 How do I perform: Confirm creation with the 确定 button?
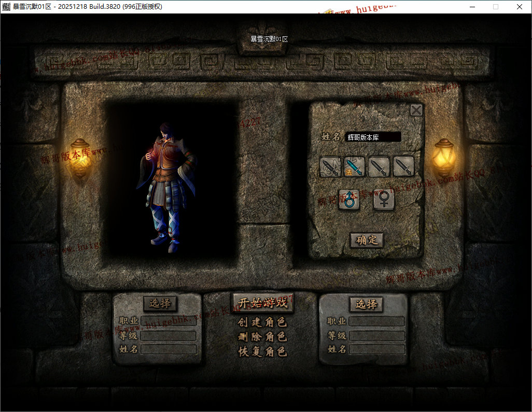[x=367, y=240]
